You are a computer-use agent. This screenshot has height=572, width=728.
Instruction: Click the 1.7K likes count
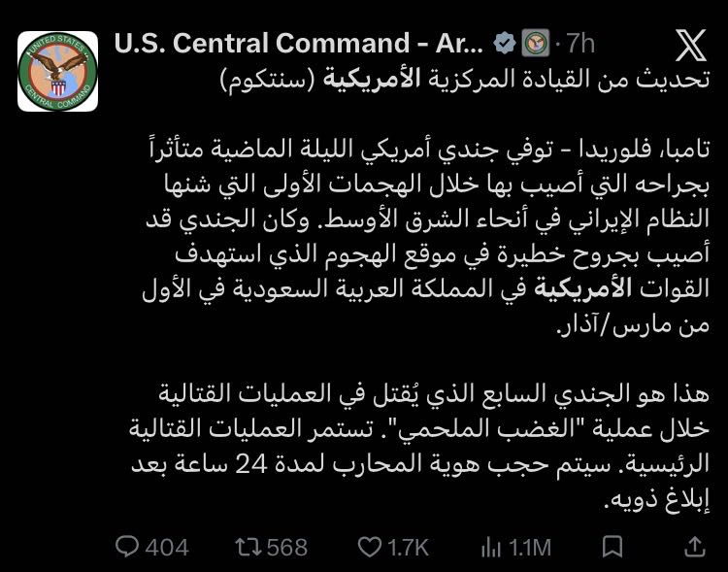click(x=408, y=548)
